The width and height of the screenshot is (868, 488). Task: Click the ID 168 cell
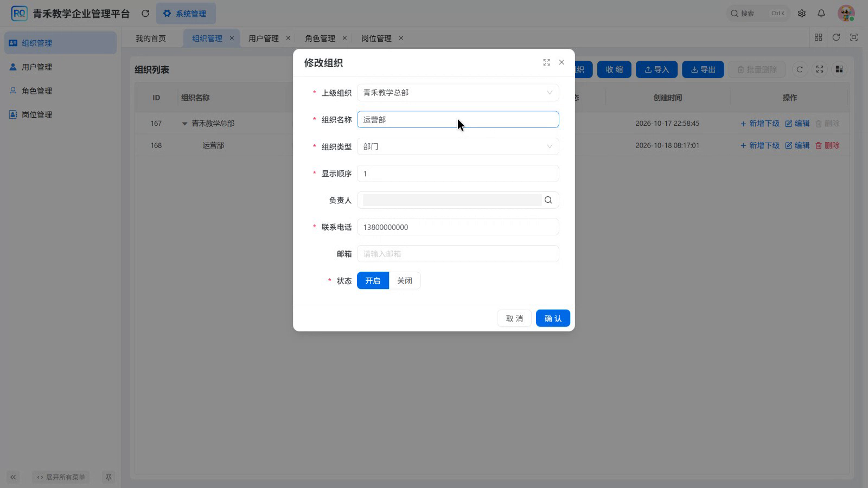click(x=156, y=145)
